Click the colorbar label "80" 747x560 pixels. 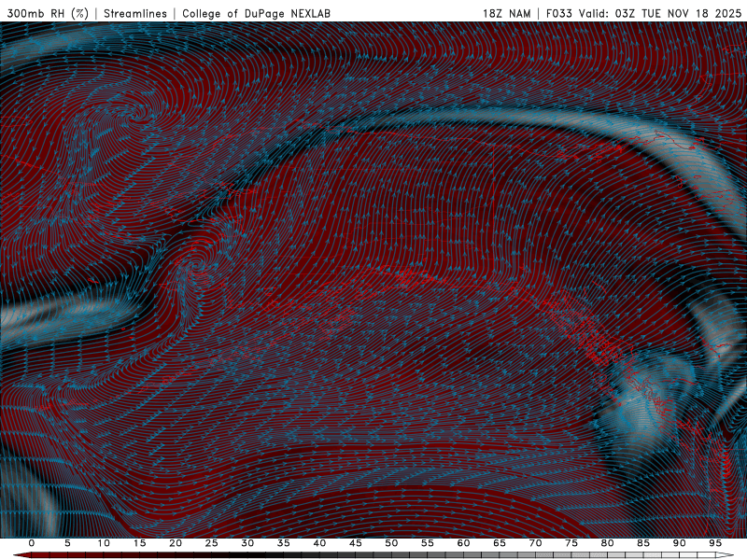coord(607,543)
